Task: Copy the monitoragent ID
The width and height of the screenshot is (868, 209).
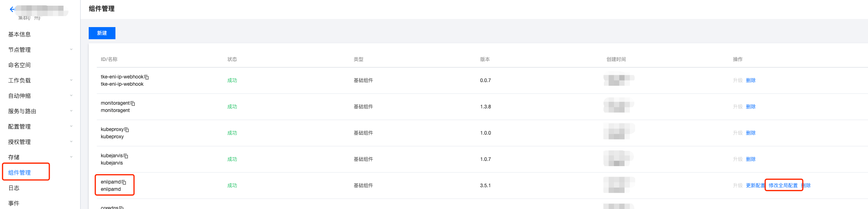Action: 133,103
